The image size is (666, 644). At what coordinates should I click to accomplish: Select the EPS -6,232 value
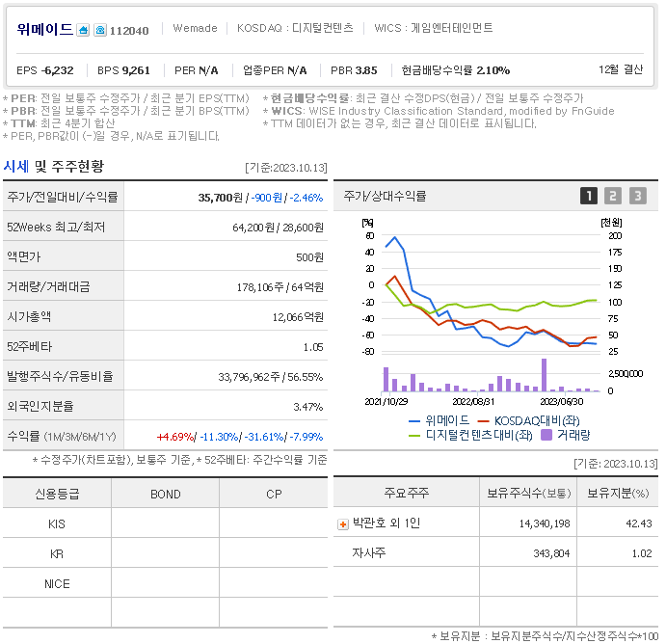point(45,70)
